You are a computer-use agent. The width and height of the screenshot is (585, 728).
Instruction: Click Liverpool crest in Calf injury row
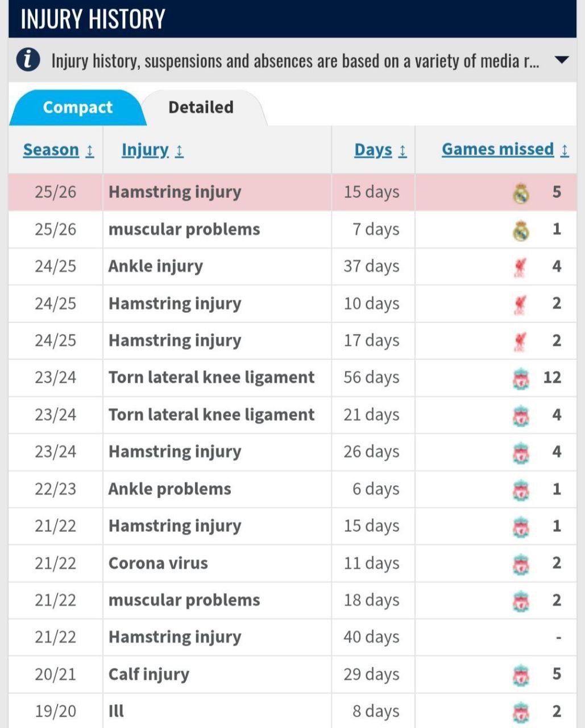coord(521,675)
